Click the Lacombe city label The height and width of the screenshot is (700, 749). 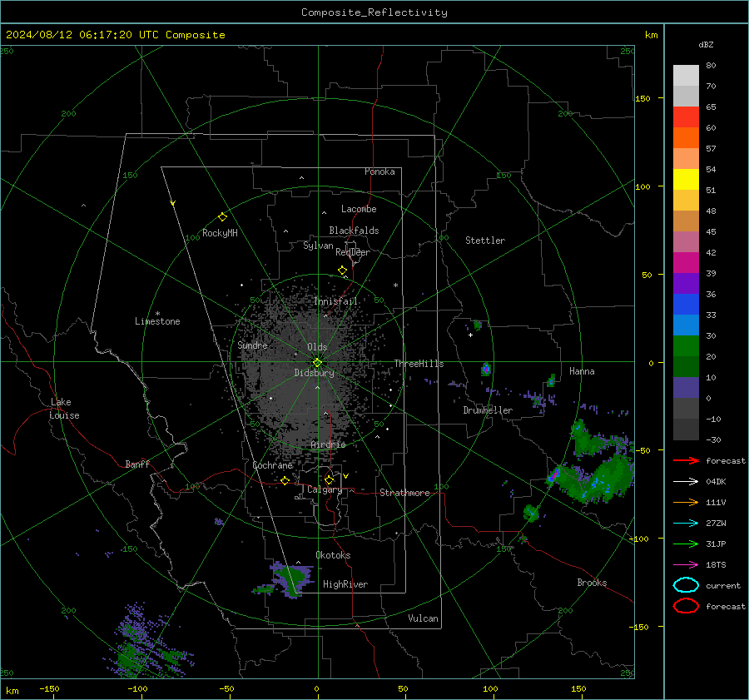359,209
